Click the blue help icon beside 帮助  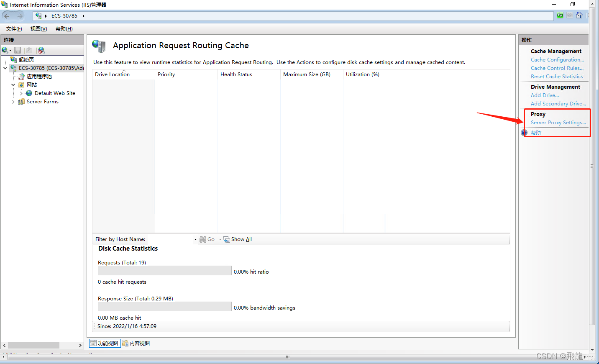pos(525,133)
